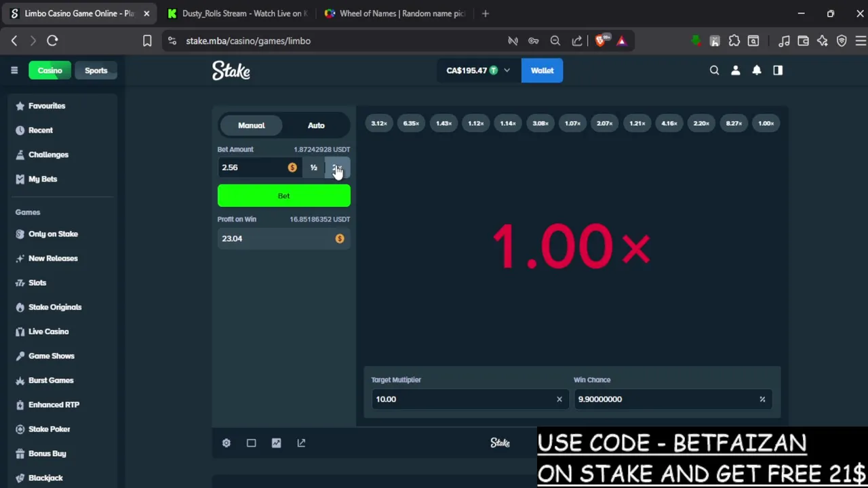This screenshot has height=488, width=868.
Task: Switch to Wheel of Names tab
Action: [x=395, y=14]
